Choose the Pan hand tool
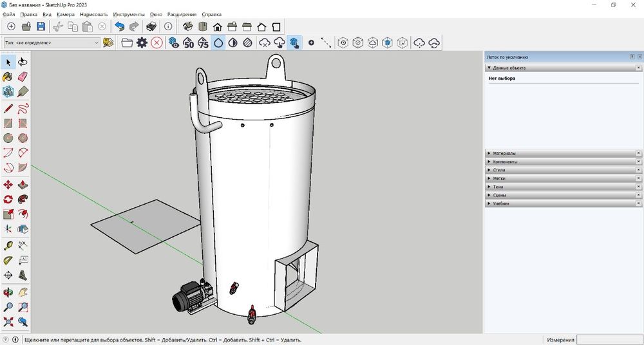Viewport: 644px width, 345px height. point(23,293)
